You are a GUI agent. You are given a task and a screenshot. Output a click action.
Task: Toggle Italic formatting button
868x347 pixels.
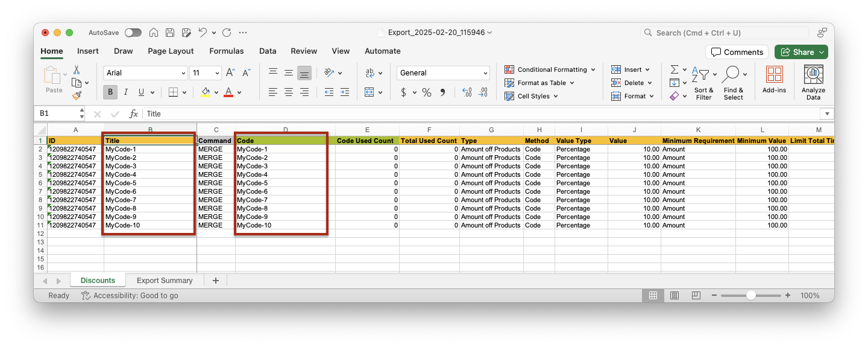click(x=126, y=92)
